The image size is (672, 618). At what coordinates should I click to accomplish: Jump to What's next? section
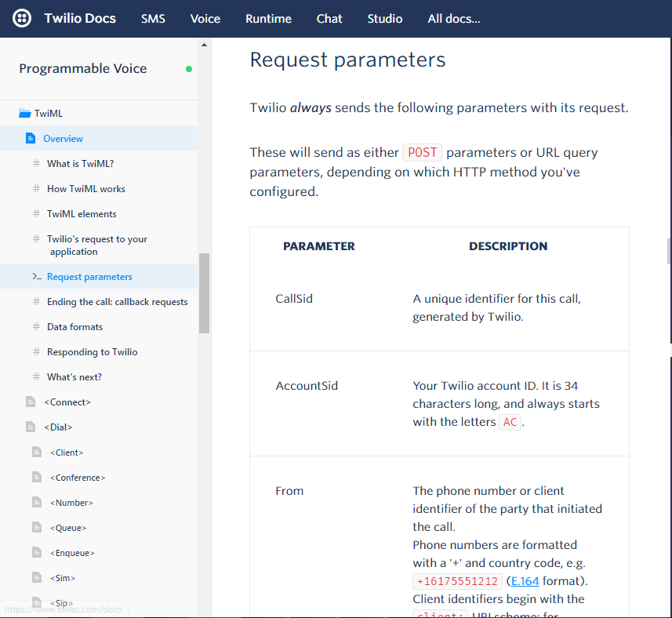click(74, 377)
